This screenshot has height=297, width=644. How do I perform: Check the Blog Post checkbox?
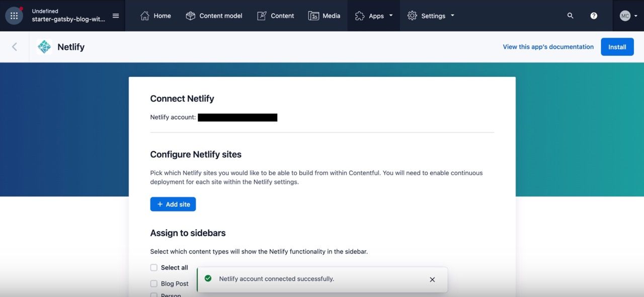click(154, 283)
